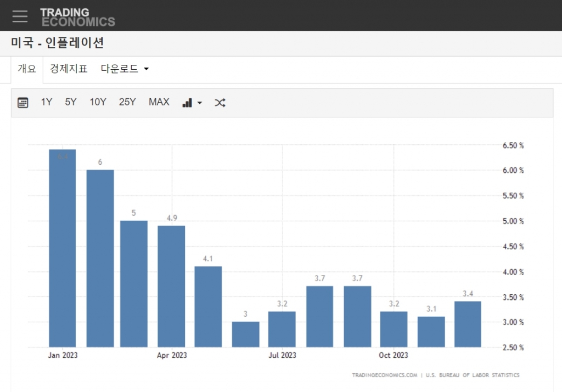
Task: Click the Trading Economics logo
Action: point(77,17)
